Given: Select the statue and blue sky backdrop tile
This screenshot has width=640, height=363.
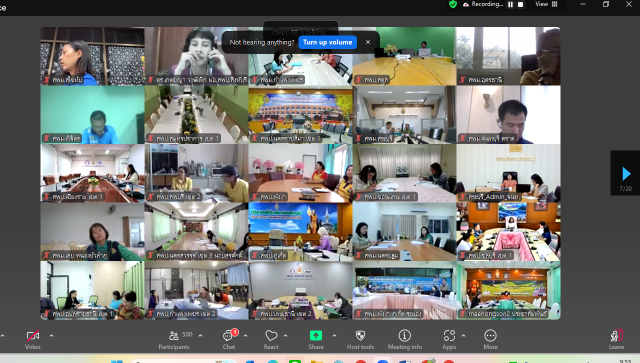Looking at the screenshot, I should (300, 232).
